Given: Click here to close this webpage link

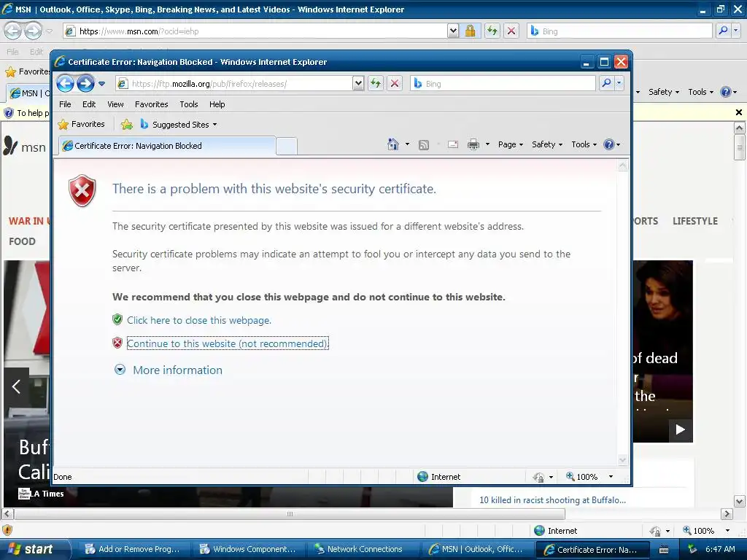Looking at the screenshot, I should point(199,321).
